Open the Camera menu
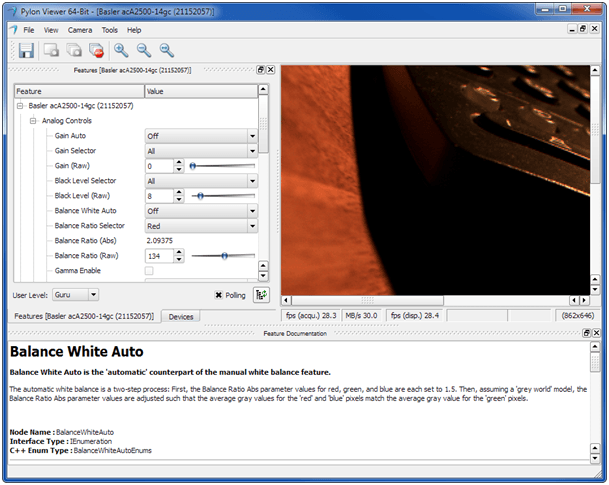This screenshot has width=609, height=485. click(x=80, y=30)
